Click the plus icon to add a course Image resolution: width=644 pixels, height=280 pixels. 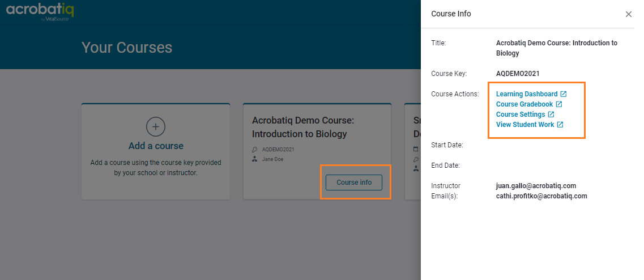(x=156, y=127)
